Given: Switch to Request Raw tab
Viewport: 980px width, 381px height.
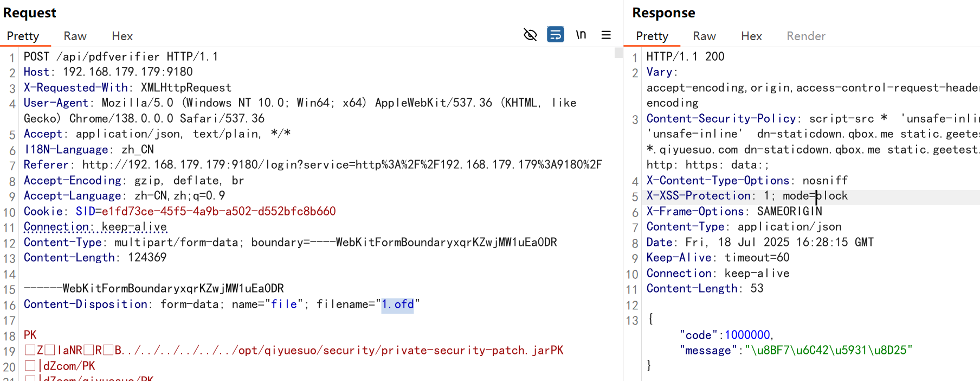Looking at the screenshot, I should pos(75,36).
